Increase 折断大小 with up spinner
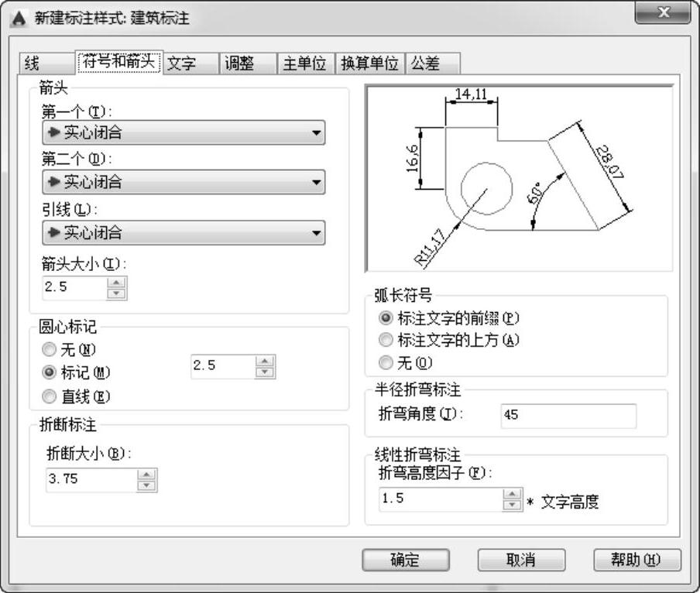 [x=147, y=475]
